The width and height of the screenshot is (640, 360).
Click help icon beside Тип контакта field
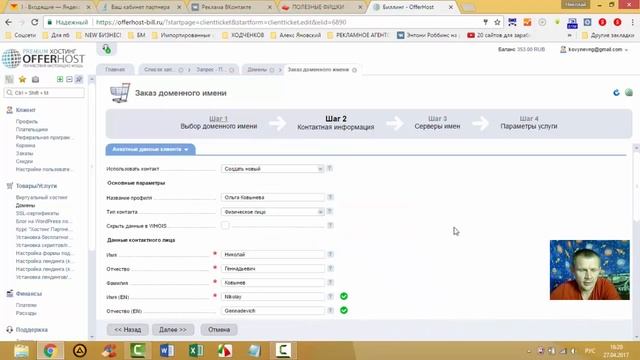tap(330, 211)
